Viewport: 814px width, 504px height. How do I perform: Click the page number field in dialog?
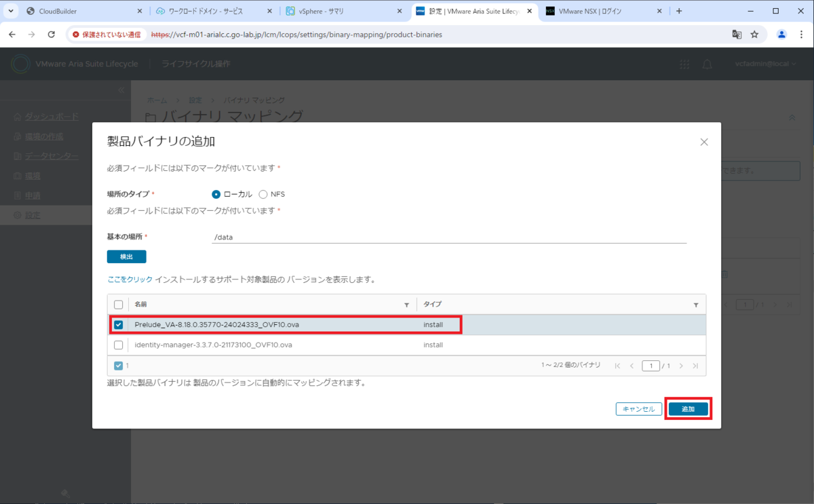pos(650,366)
